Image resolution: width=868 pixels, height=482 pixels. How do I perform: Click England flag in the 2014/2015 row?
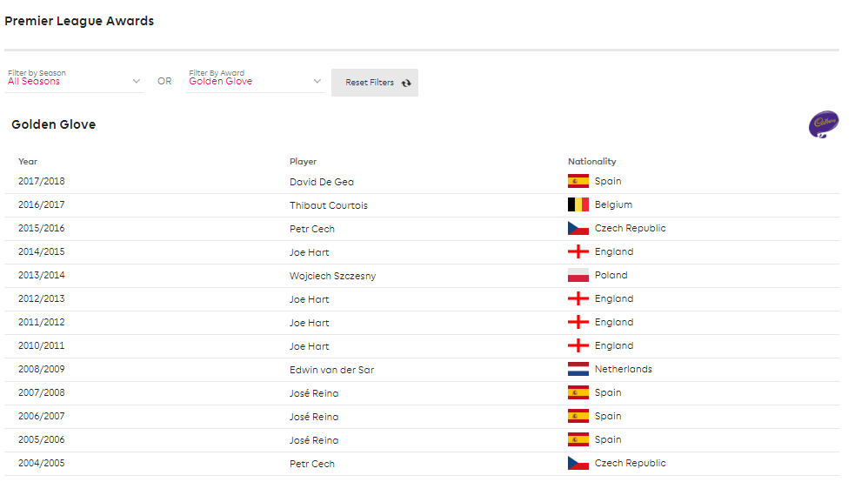(578, 251)
